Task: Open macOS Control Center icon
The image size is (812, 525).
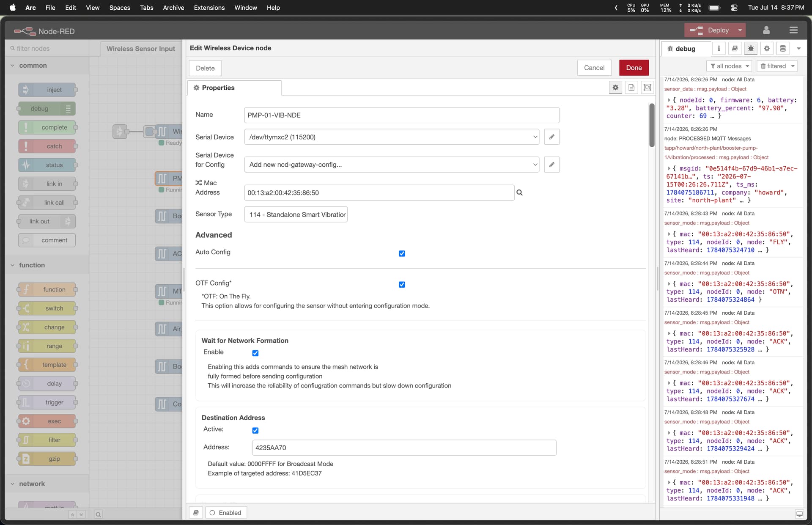Action: click(x=734, y=8)
